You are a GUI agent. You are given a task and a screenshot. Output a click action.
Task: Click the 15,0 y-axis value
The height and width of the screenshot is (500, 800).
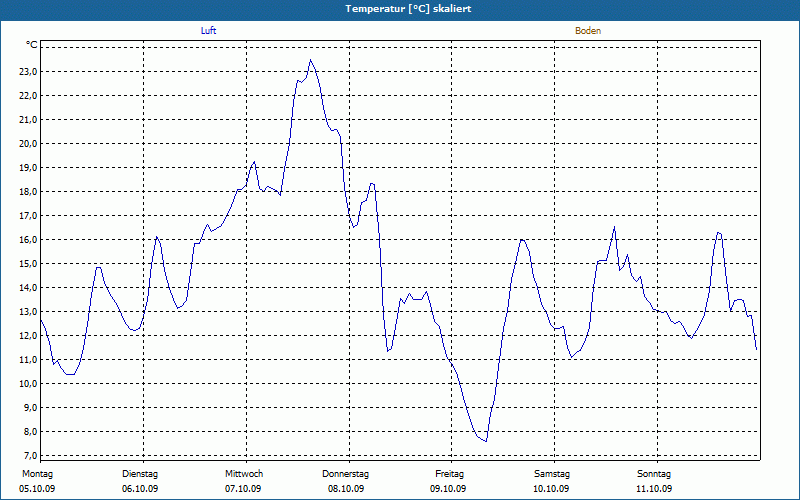[28, 263]
